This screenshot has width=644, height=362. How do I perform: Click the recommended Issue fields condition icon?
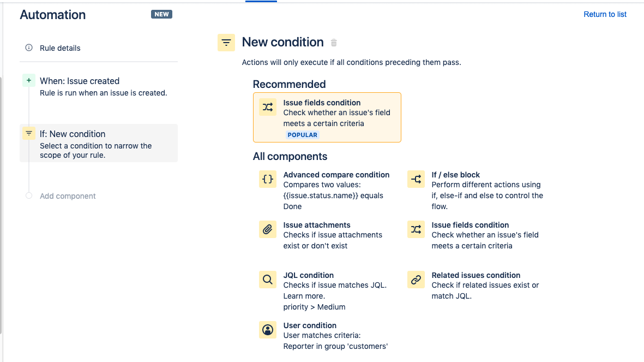tap(267, 106)
